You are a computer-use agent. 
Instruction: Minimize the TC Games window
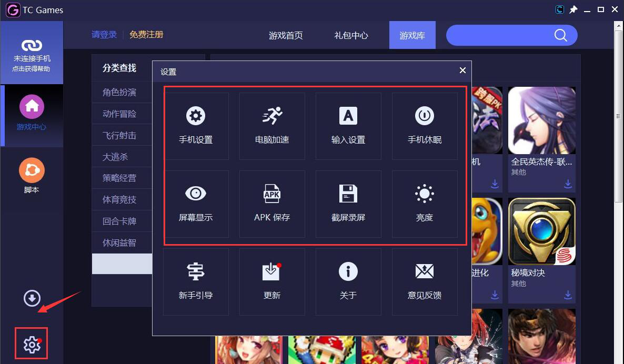click(587, 10)
